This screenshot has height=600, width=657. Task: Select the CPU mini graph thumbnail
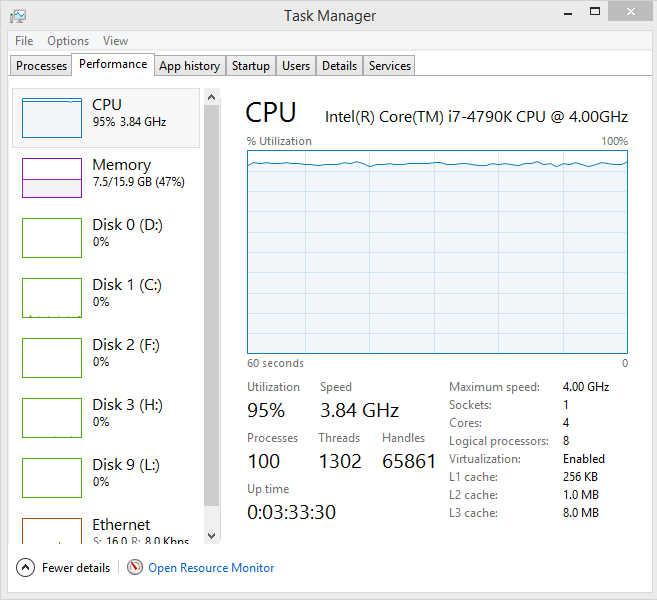point(52,118)
